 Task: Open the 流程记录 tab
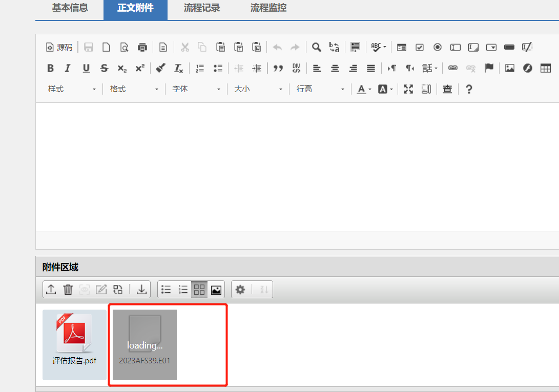(x=202, y=8)
